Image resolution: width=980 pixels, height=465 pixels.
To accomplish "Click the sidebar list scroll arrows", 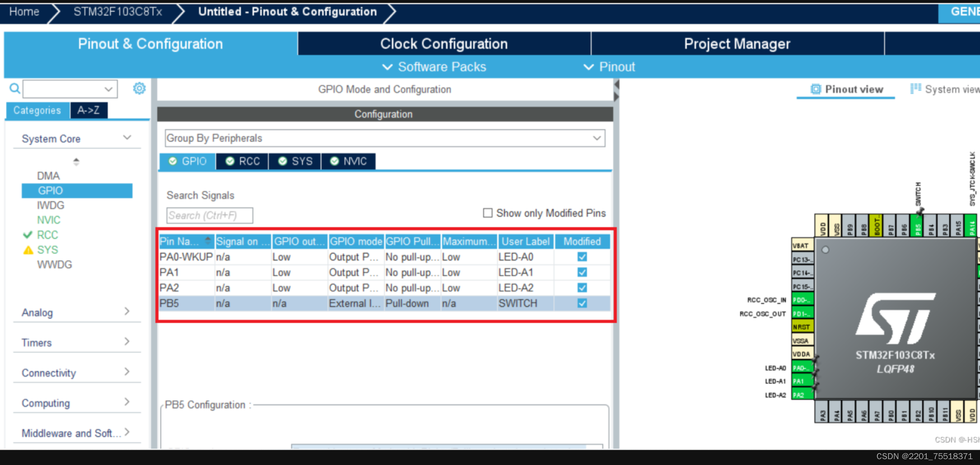I will pyautogui.click(x=76, y=161).
